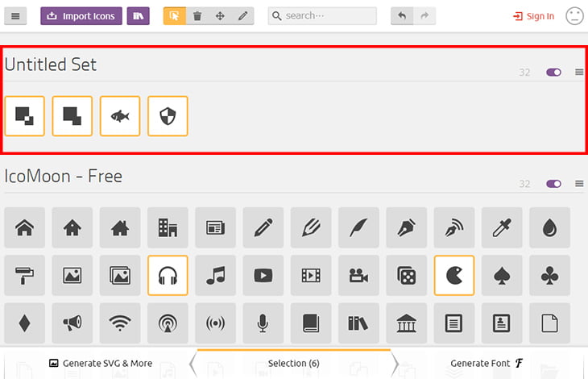Image resolution: width=588 pixels, height=379 pixels.
Task: Toggle the Untitled Set switch
Action: (553, 73)
